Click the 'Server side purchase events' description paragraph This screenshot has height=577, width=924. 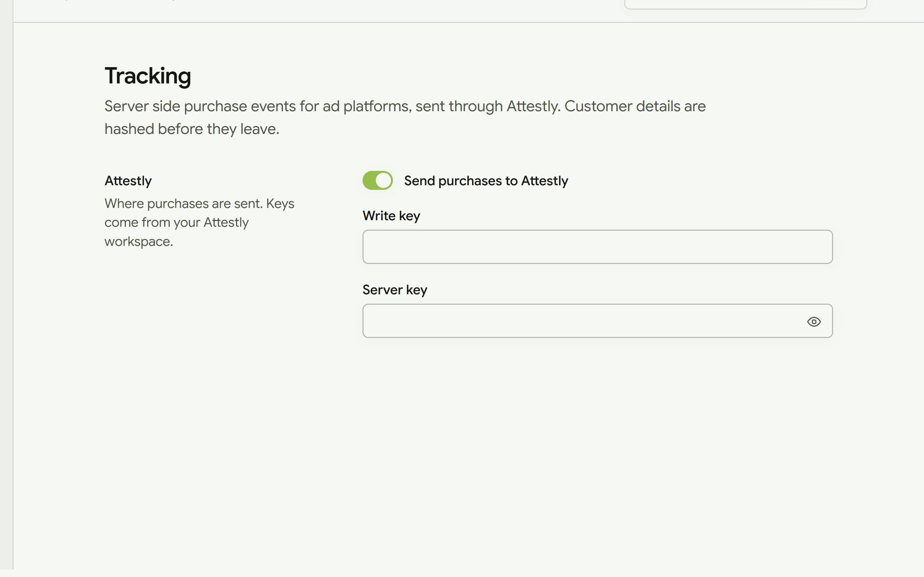point(405,118)
